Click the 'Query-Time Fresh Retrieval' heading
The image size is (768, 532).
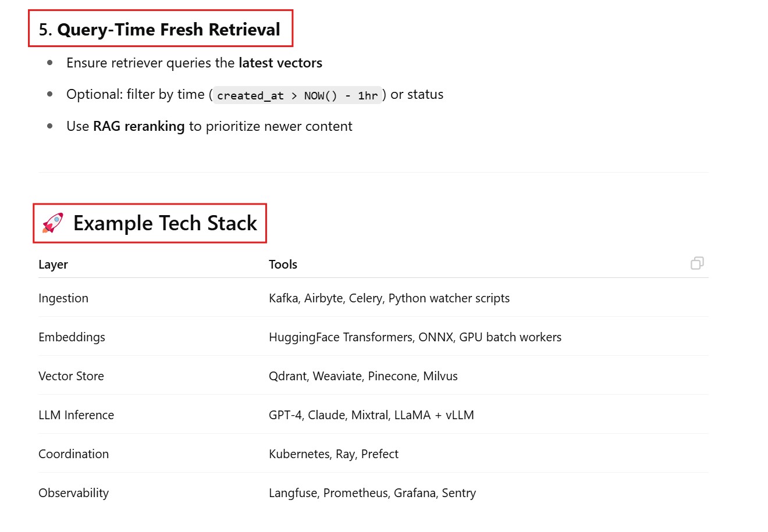168,30
